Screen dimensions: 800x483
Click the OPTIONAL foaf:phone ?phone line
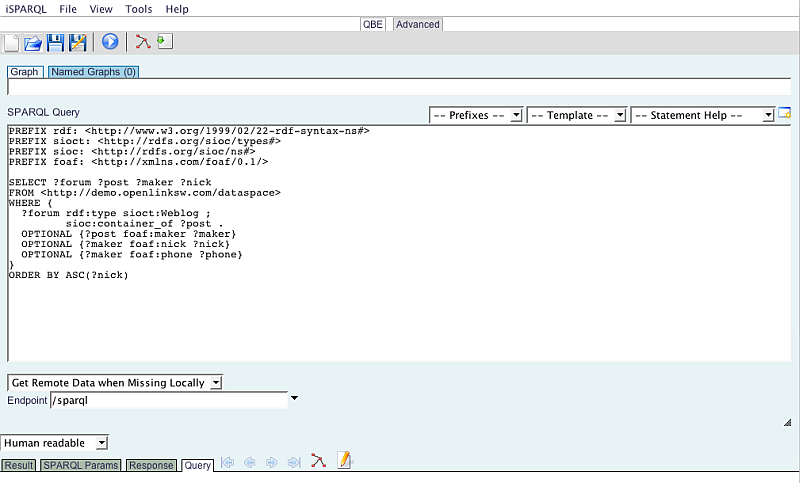pyautogui.click(x=132, y=255)
